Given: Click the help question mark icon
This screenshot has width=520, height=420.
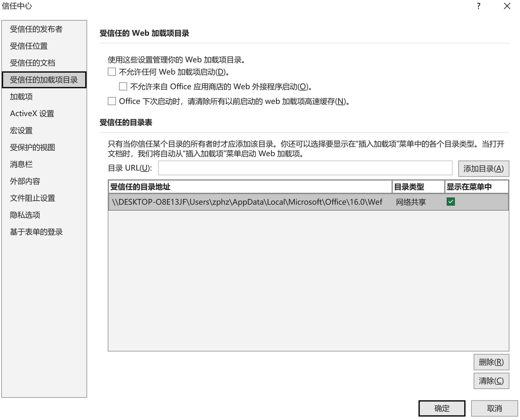Looking at the screenshot, I should [479, 6].
